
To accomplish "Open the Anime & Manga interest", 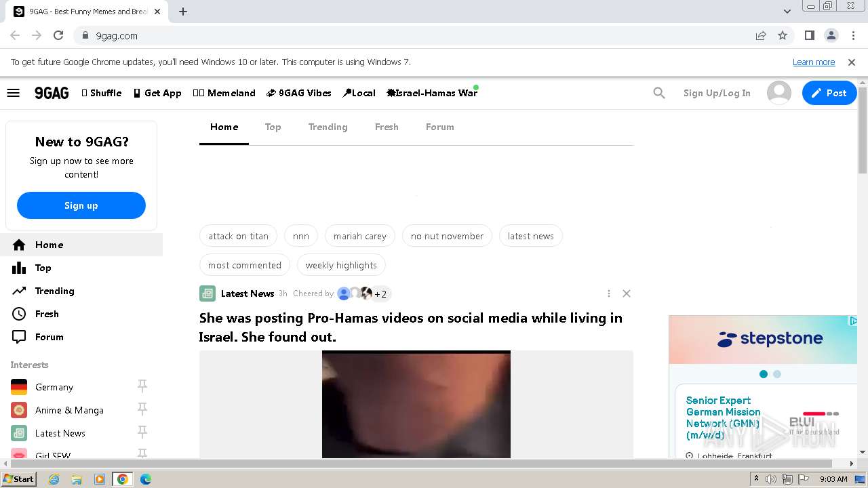I will pos(69,410).
